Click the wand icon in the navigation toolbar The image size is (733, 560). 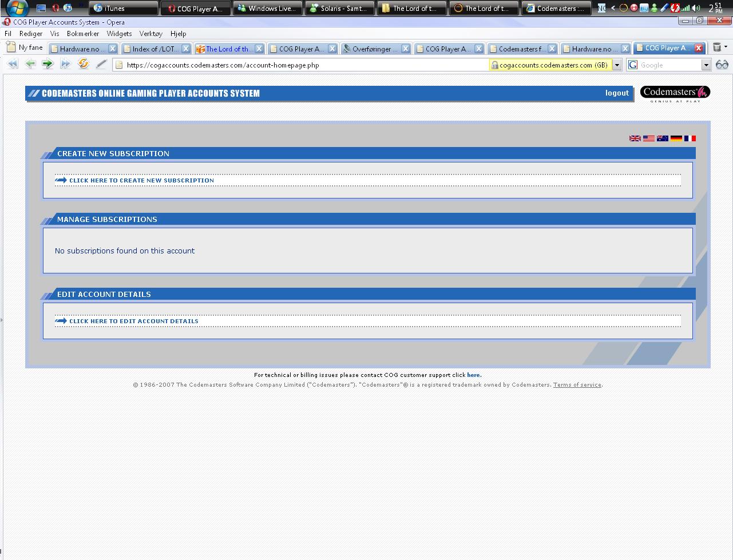pos(101,64)
